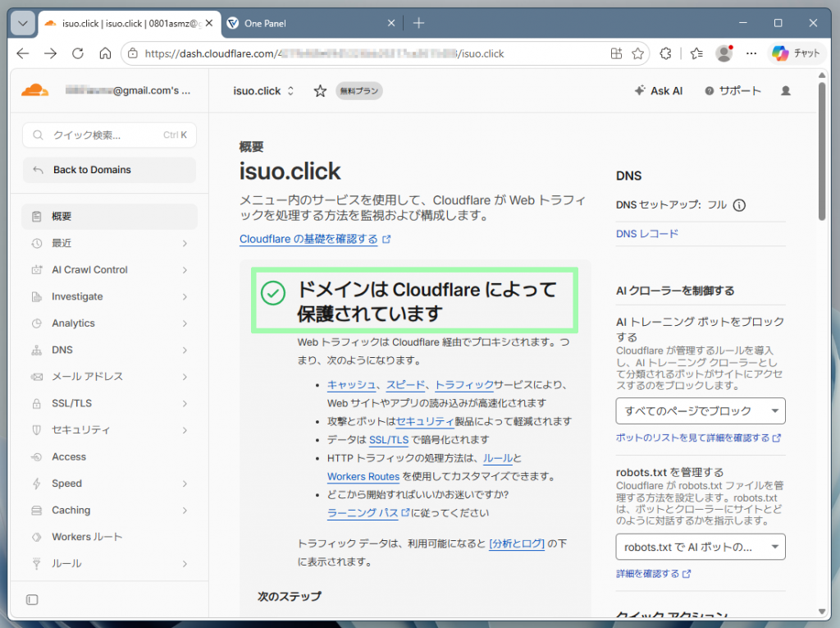The width and height of the screenshot is (840, 628).
Task: Open robots.txt で AI ボット dropdown
Action: pyautogui.click(x=701, y=547)
